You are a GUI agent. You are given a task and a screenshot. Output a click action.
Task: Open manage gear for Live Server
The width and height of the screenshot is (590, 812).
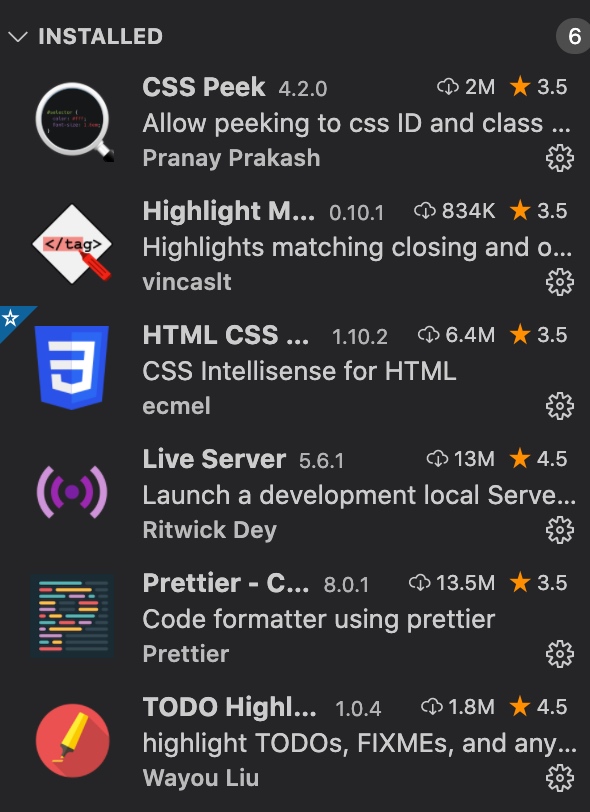(x=560, y=530)
